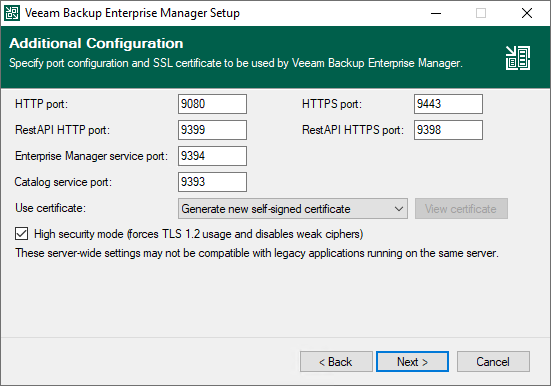Click the RestAPI HTTP port label
Viewport: 551px width, 386px height.
click(63, 130)
